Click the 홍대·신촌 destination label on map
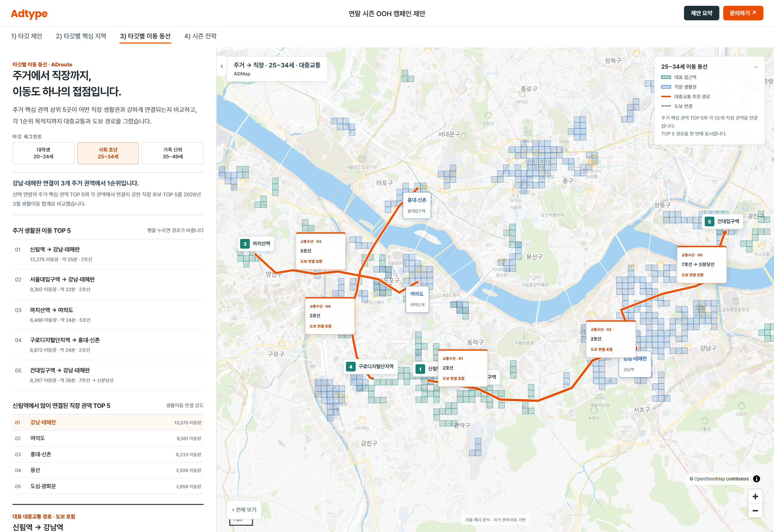774x532 pixels. 417,205
